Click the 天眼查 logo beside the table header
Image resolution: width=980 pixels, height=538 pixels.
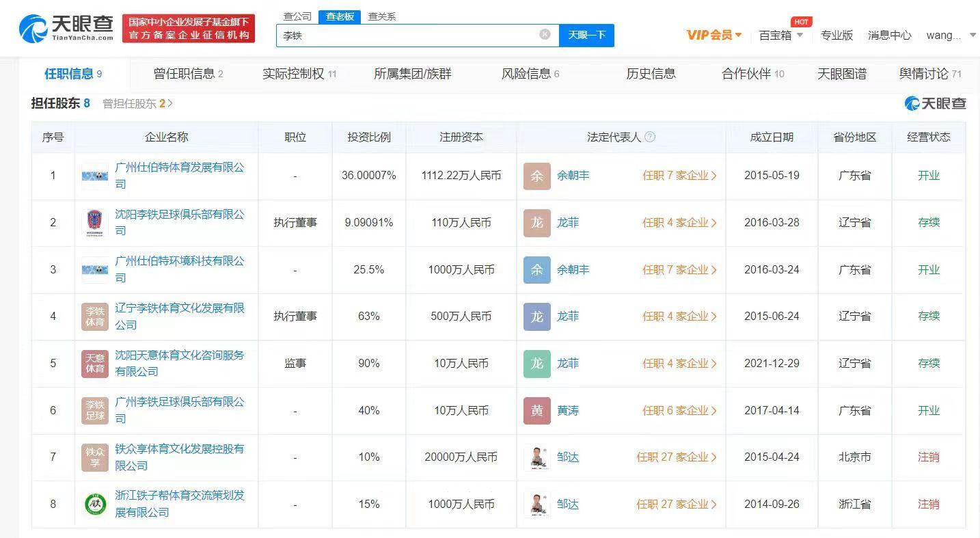pyautogui.click(x=936, y=103)
